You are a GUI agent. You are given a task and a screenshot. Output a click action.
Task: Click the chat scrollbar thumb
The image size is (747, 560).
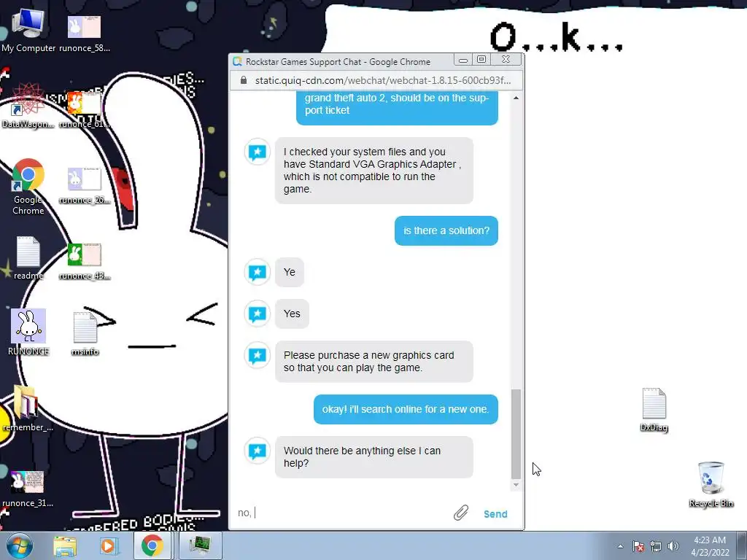tap(516, 434)
